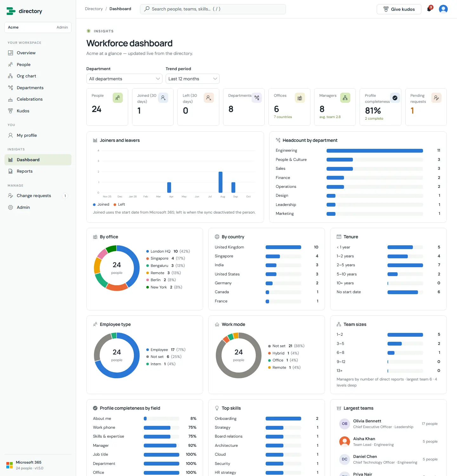Viewport: 457px width, 476px height.
Task: Click Olivia Bennett's OB avatar
Action: (x=345, y=424)
